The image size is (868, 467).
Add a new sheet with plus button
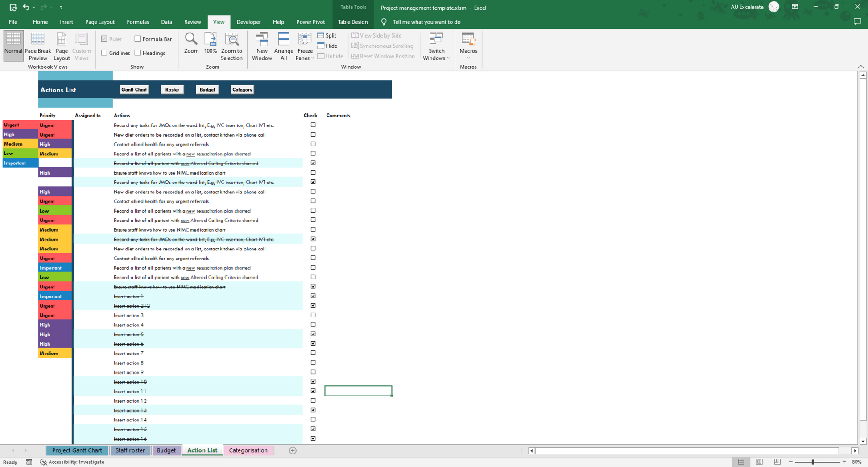(293, 450)
